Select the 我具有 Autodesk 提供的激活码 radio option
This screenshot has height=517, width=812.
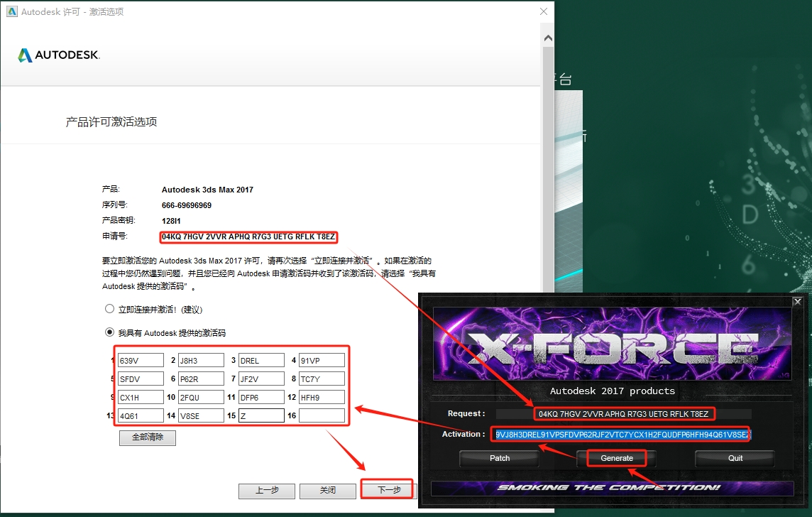pyautogui.click(x=109, y=332)
